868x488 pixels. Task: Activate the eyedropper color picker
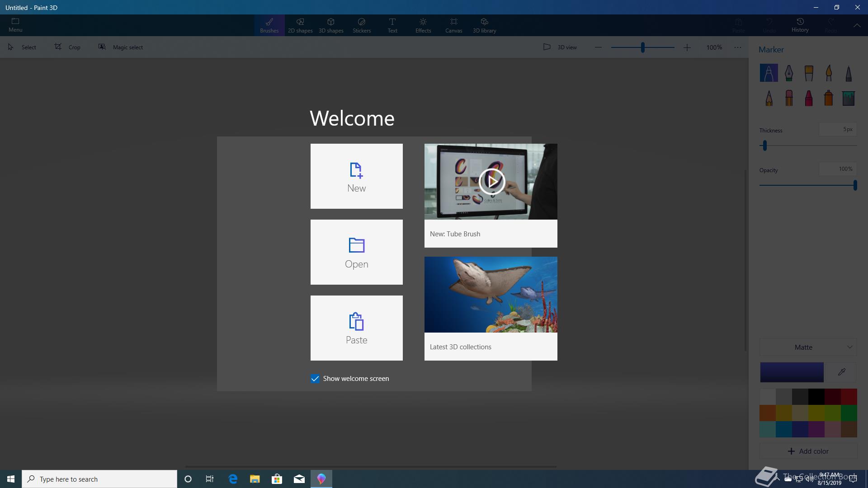point(841,372)
